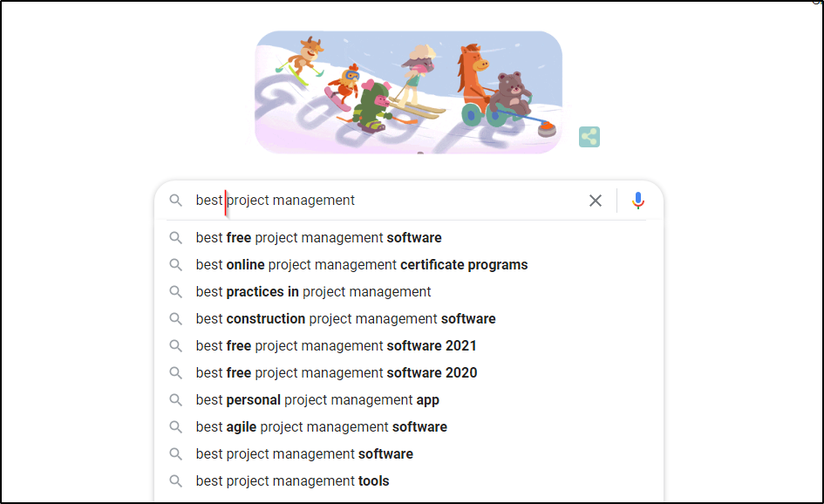Choose 'best online project management certificate programs'

tap(361, 264)
